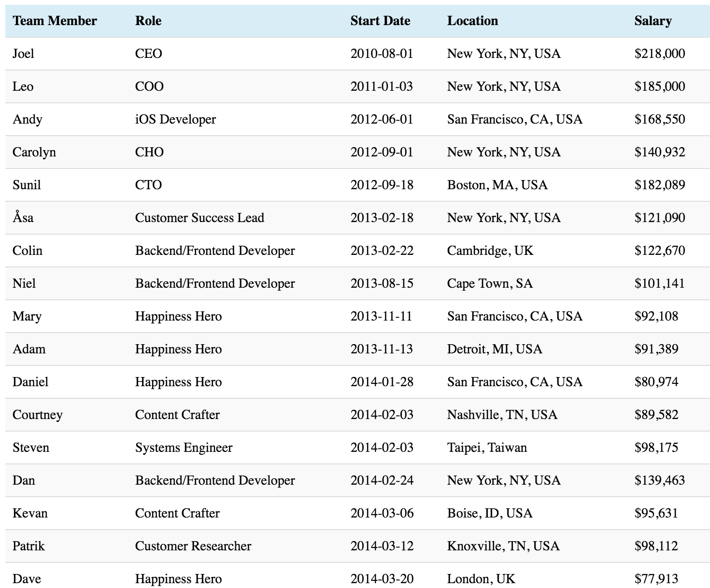The width and height of the screenshot is (710, 588).
Task: Select the iOS Developer role
Action: pos(175,119)
